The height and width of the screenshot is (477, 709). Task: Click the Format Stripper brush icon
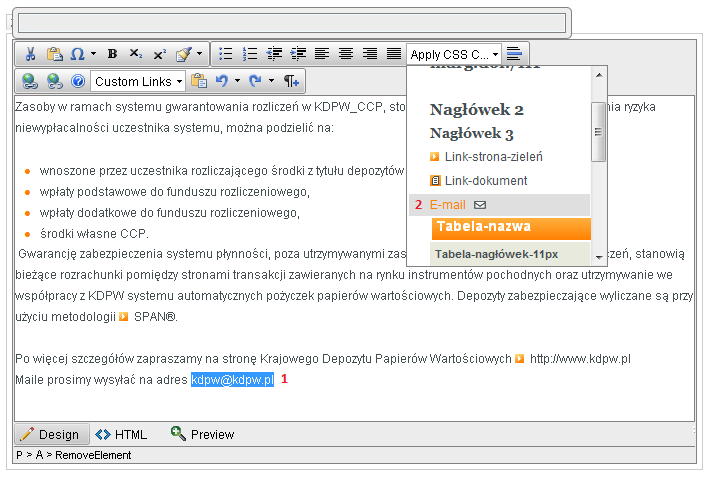(x=184, y=54)
